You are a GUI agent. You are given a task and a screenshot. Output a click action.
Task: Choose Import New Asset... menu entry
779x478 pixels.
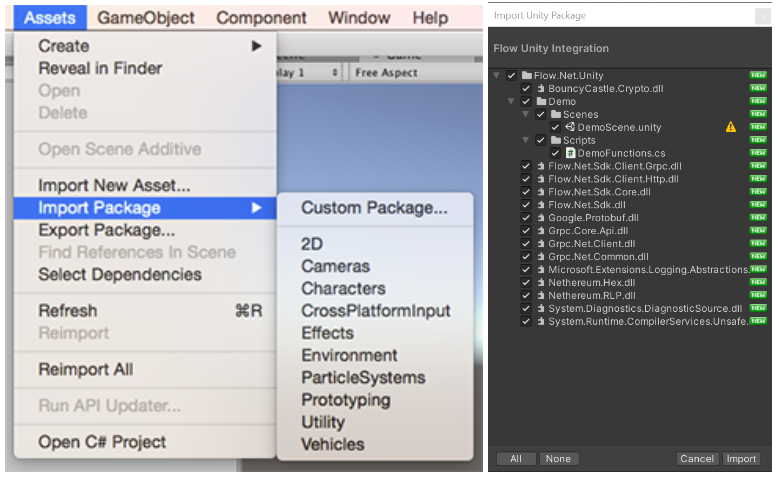(x=145, y=185)
